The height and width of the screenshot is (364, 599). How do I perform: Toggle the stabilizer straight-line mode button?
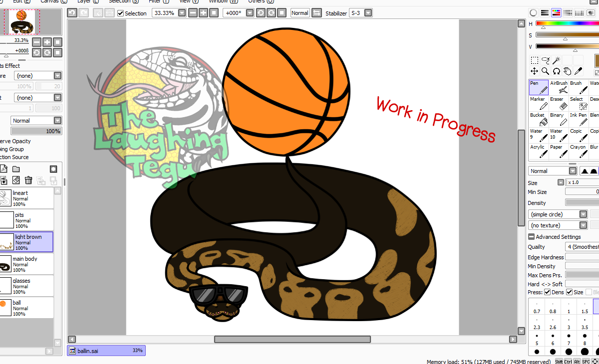click(x=316, y=13)
